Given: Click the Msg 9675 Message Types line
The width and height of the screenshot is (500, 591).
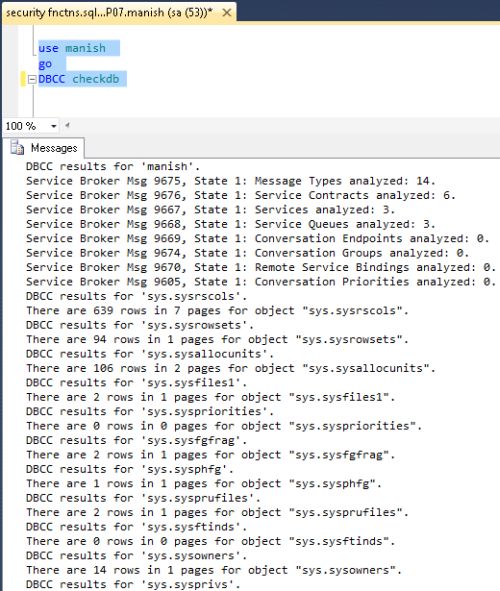Looking at the screenshot, I should pos(231,181).
